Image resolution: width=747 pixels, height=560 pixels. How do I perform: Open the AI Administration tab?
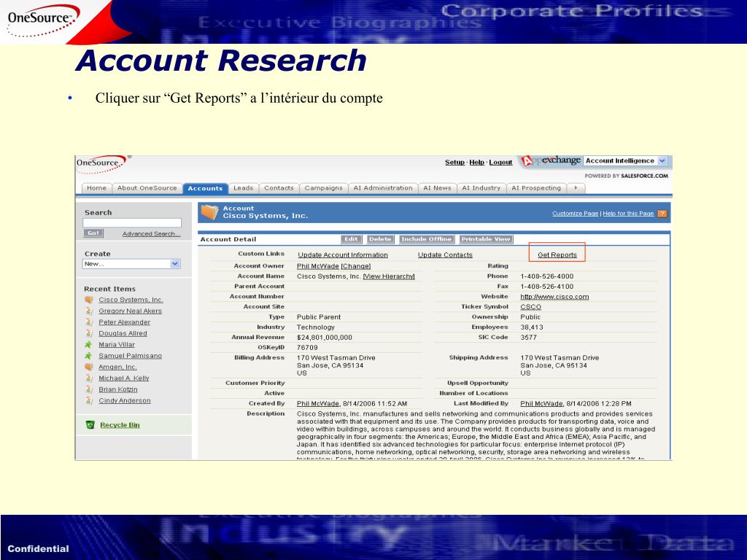click(383, 188)
